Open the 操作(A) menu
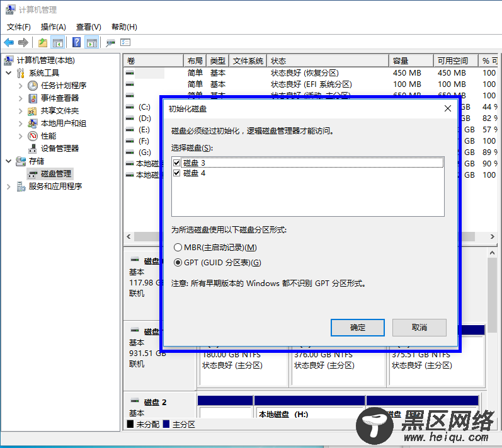502x448 pixels. click(x=54, y=27)
